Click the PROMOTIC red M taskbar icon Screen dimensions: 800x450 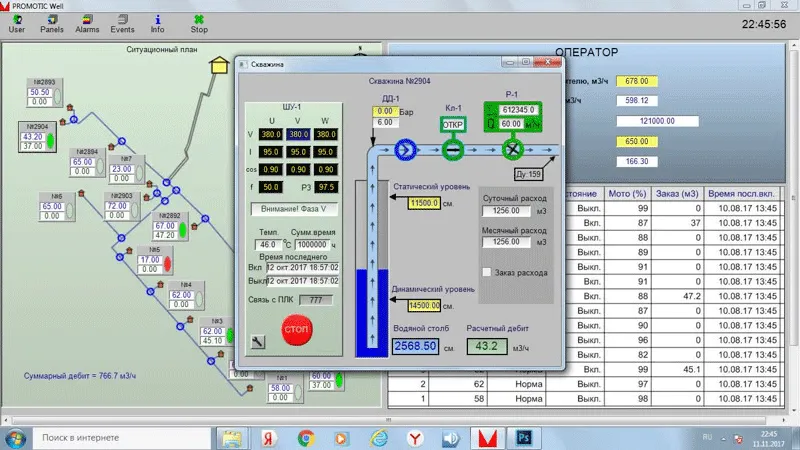tap(487, 438)
